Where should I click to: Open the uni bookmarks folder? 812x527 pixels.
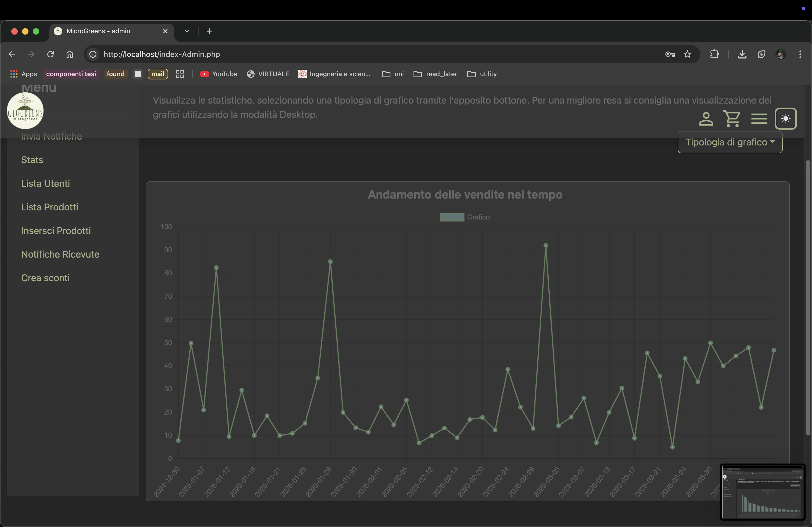[393, 74]
